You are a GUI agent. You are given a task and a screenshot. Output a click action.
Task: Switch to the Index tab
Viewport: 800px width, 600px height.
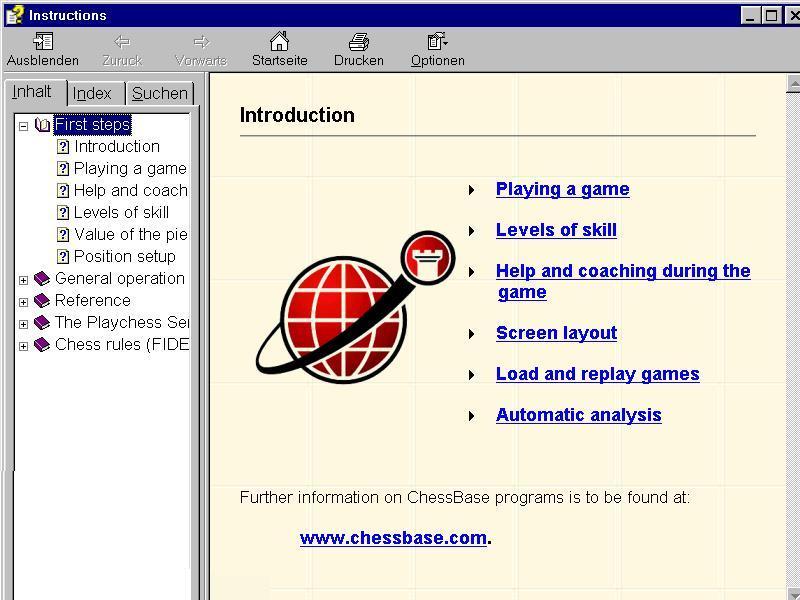(x=92, y=93)
